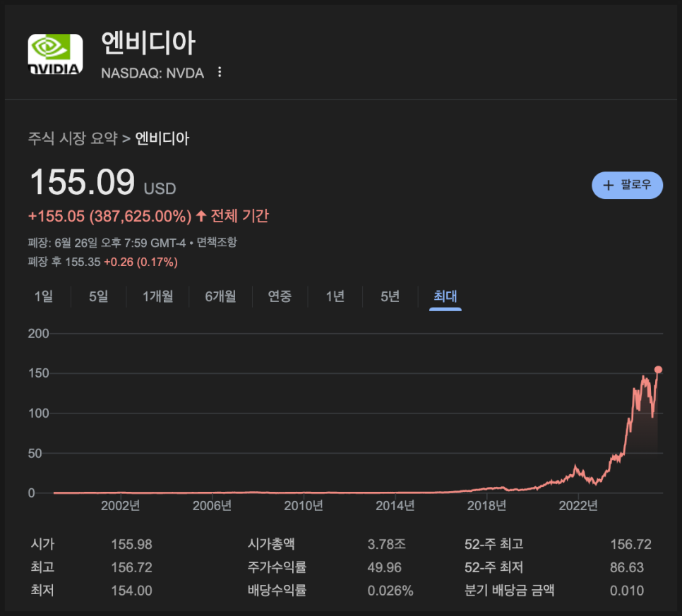Screen dimensions: 682x616
Task: Click the NASDAQ: NVDA ticker text
Action: point(152,73)
